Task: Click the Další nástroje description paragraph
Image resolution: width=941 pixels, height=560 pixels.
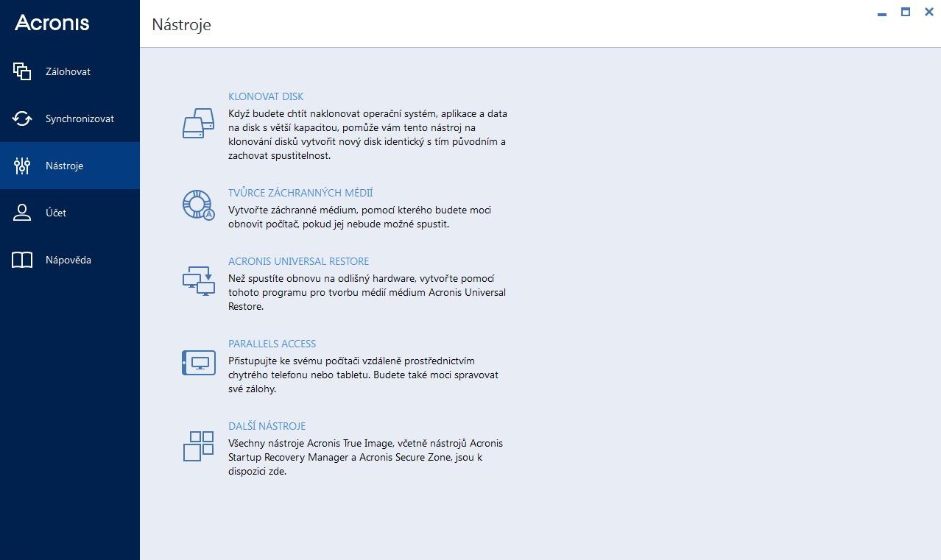Action: pyautogui.click(x=365, y=457)
